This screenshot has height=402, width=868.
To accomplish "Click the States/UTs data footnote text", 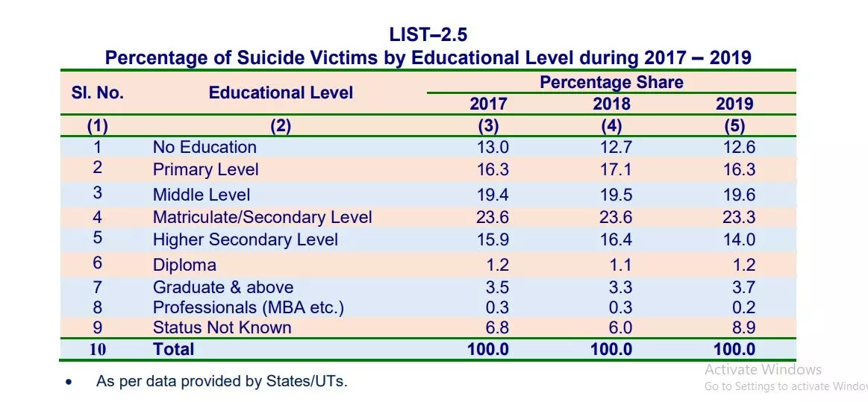I will pos(222,381).
